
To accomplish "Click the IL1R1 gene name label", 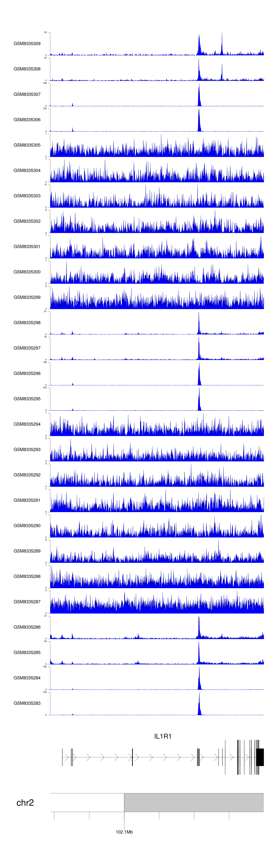I will 163,736.
